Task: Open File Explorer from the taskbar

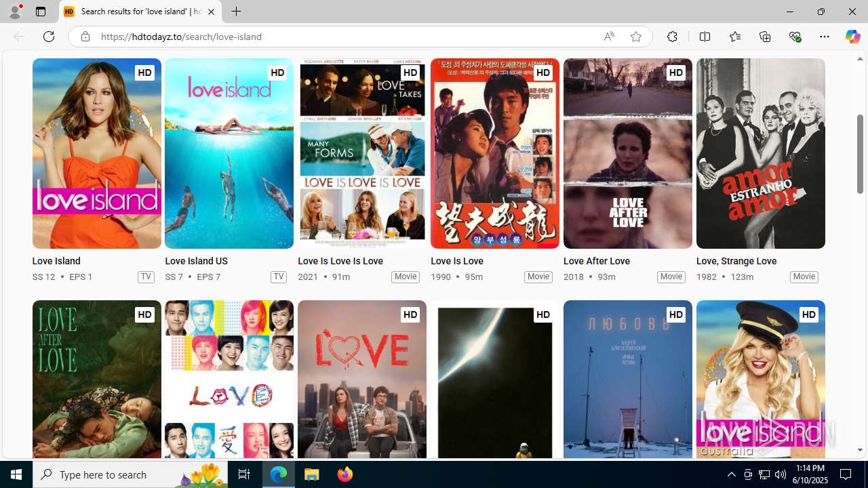Action: 312,474
